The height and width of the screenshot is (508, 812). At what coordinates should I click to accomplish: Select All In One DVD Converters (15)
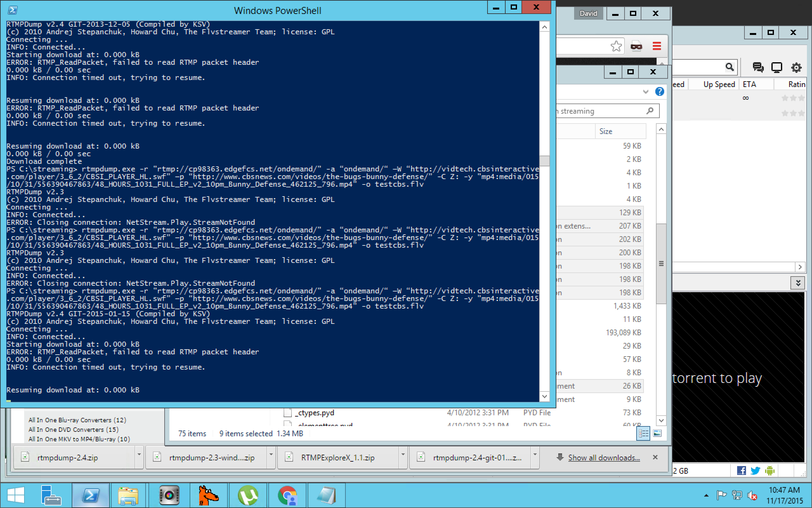pyautogui.click(x=74, y=429)
